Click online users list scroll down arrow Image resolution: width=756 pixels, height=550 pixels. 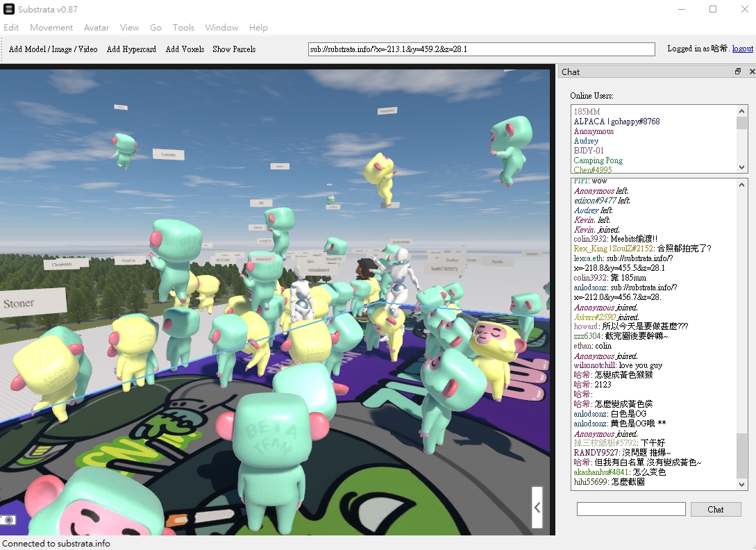(742, 167)
